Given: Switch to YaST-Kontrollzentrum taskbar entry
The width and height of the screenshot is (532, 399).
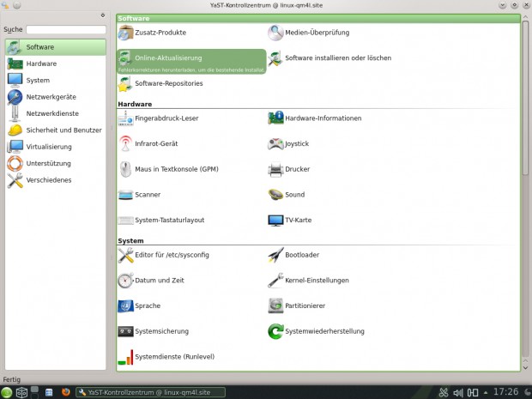Looking at the screenshot, I should pos(150,392).
